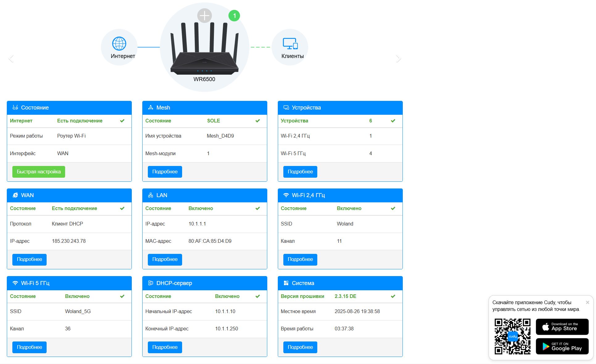Image resolution: width=596 pixels, height=364 pixels.
Task: Go to previous slide with left chevron
Action: [11, 59]
